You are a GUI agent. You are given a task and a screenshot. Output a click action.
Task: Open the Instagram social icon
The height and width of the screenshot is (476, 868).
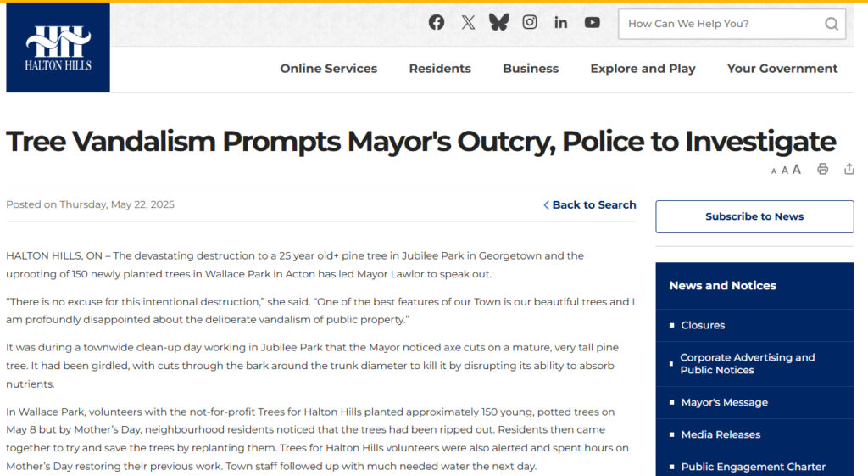click(530, 22)
